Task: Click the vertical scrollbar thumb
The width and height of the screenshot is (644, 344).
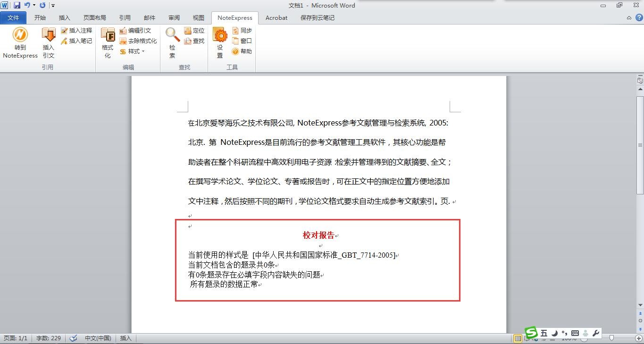Action: click(x=640, y=145)
